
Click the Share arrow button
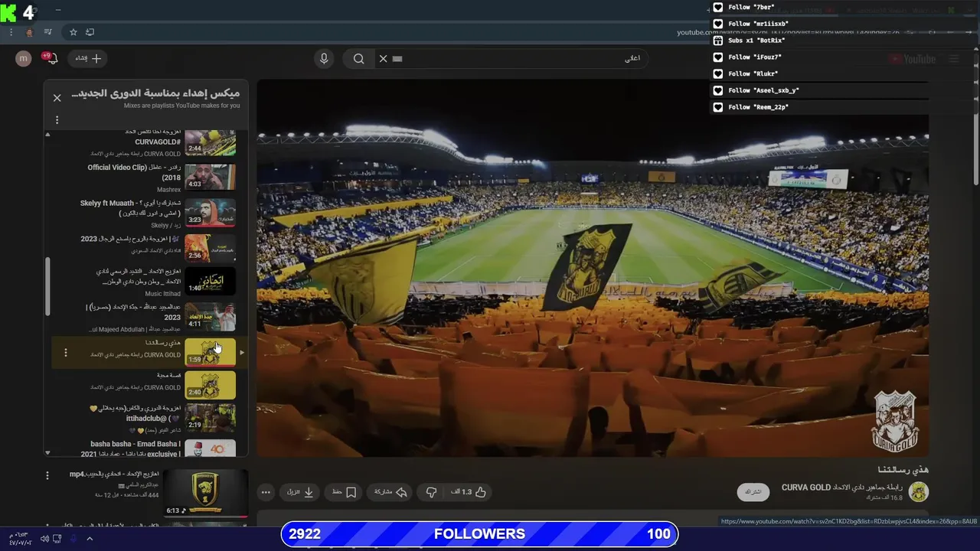click(390, 492)
